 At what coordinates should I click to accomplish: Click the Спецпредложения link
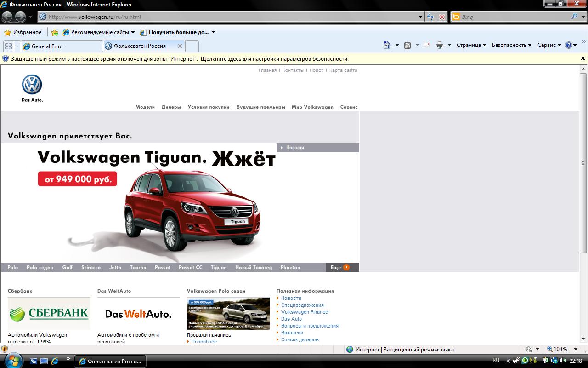click(302, 305)
